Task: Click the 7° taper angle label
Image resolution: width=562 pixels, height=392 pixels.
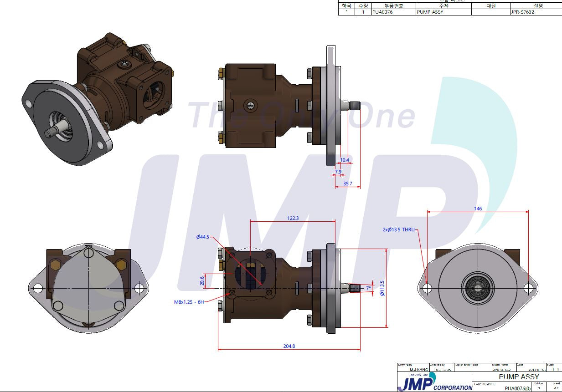Action: pos(369,288)
